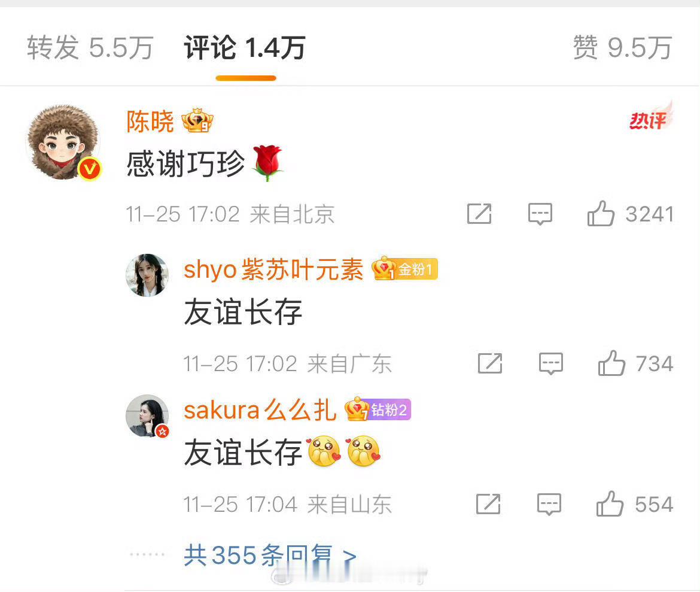Reply to 陈晓's comment via bubble icon
The image size is (700, 592).
(x=540, y=214)
